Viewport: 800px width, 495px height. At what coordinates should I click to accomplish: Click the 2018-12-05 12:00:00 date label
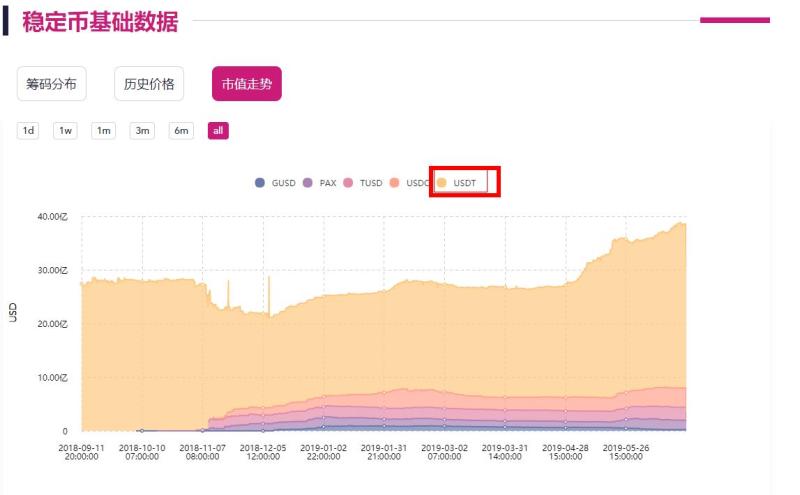tap(263, 452)
